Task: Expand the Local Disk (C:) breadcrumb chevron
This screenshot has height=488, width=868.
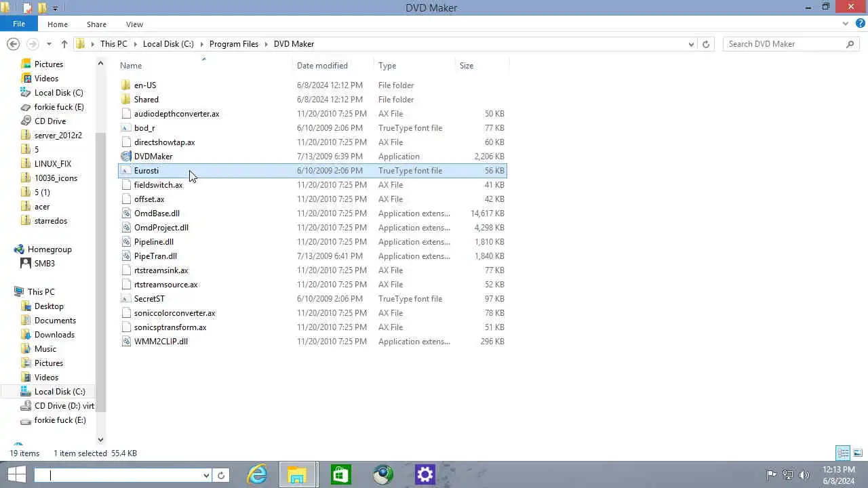Action: tap(201, 44)
